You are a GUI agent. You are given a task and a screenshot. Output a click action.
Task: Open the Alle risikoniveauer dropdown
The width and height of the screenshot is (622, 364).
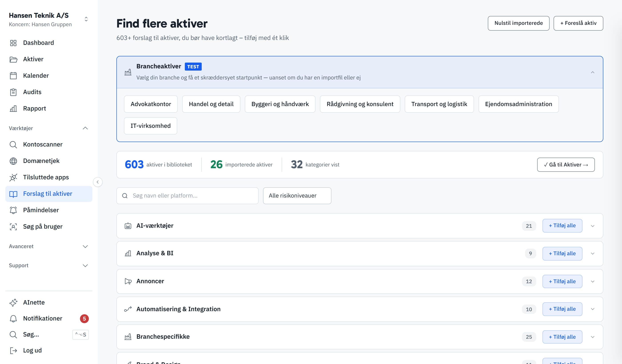(297, 196)
